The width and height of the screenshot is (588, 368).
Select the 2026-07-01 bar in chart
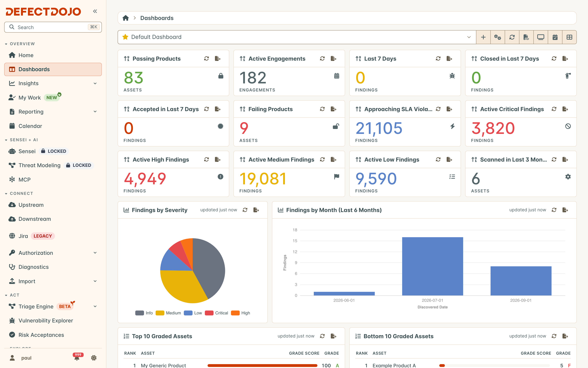tap(432, 266)
